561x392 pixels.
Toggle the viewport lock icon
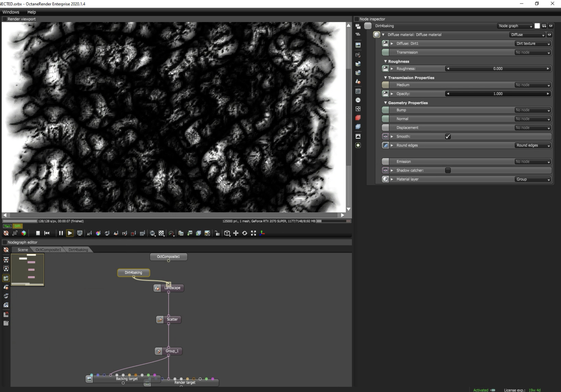click(x=217, y=233)
